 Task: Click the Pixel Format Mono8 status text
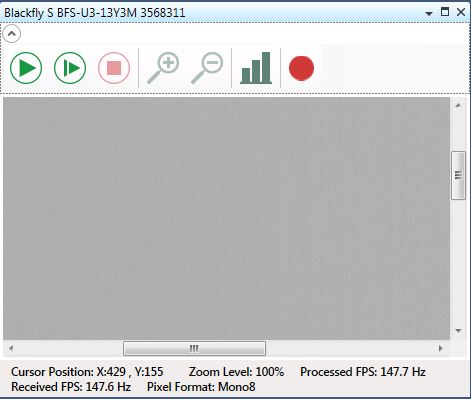click(201, 387)
